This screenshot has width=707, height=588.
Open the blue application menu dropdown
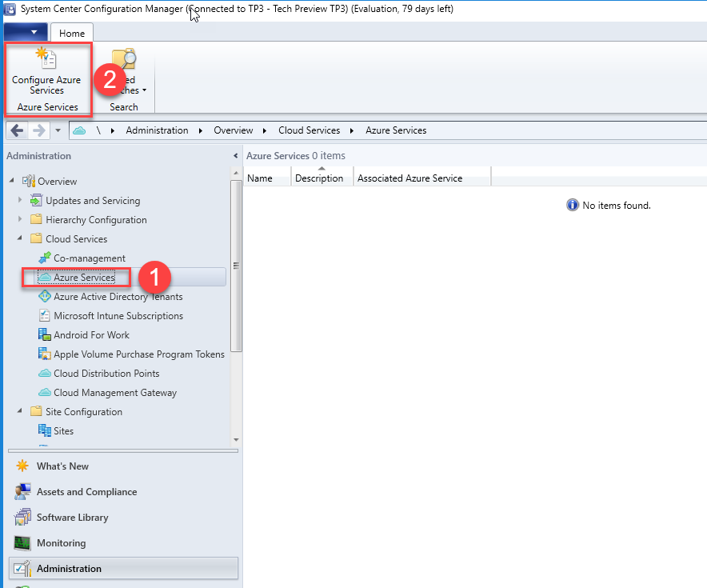coord(26,32)
